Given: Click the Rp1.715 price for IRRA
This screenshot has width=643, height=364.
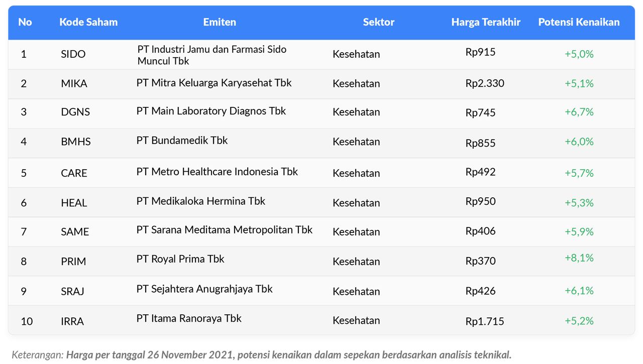Looking at the screenshot, I should click(x=484, y=321).
